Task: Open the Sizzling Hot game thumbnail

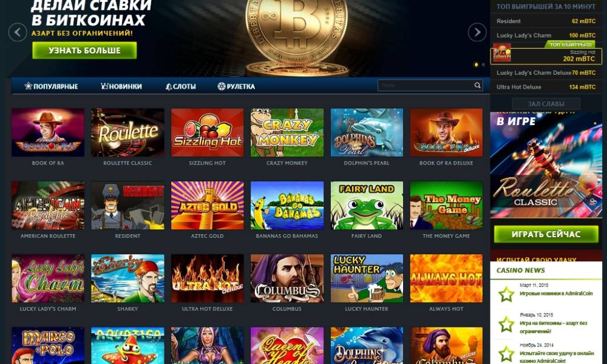Action: coord(207,132)
